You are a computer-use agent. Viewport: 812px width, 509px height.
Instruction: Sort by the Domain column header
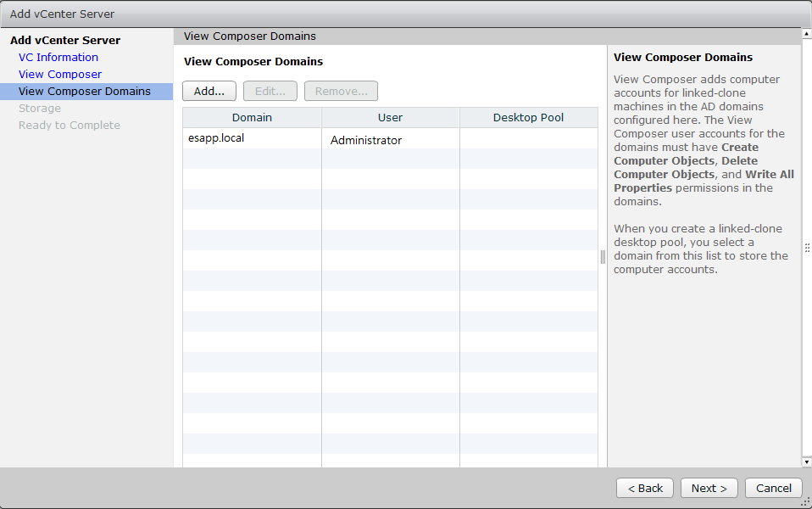[253, 118]
